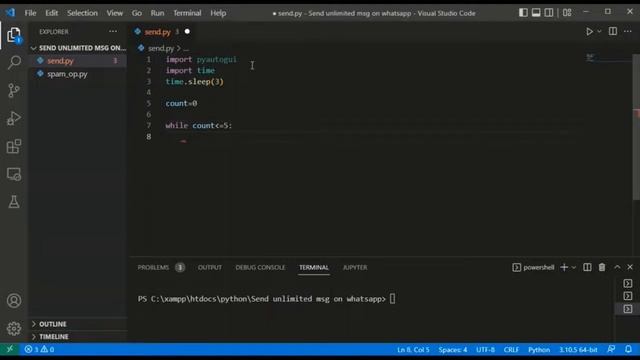Select first terminal instance in side list
Image resolution: width=640 pixels, height=360 pixels.
click(x=628, y=283)
